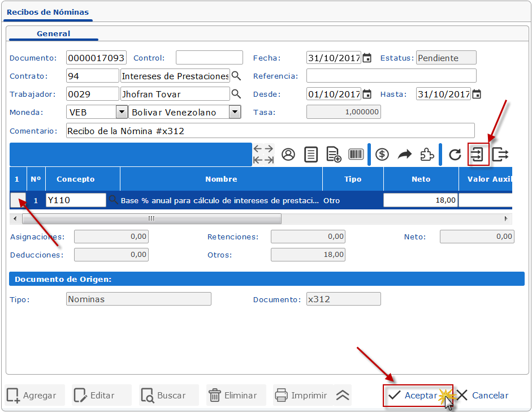Image resolution: width=532 pixels, height=412 pixels.
Task: Toggle the row 1 selection checkbox
Action: [18, 200]
